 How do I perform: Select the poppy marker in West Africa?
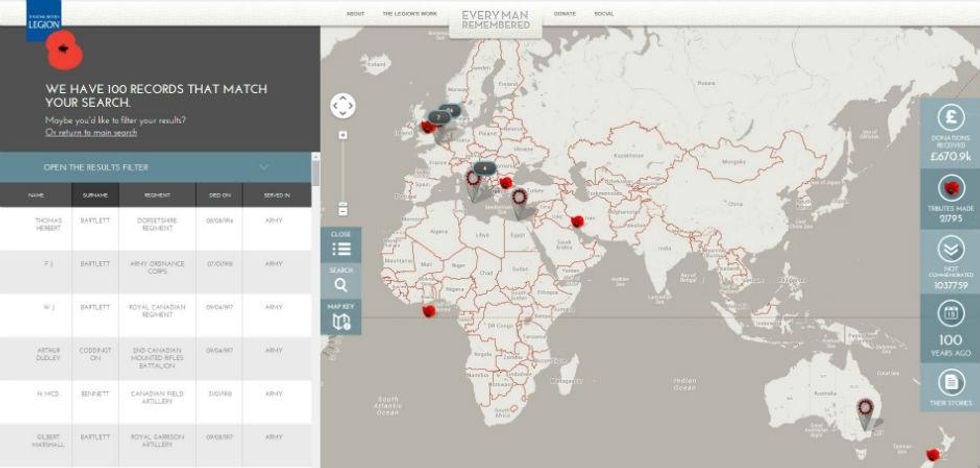[x=429, y=311]
